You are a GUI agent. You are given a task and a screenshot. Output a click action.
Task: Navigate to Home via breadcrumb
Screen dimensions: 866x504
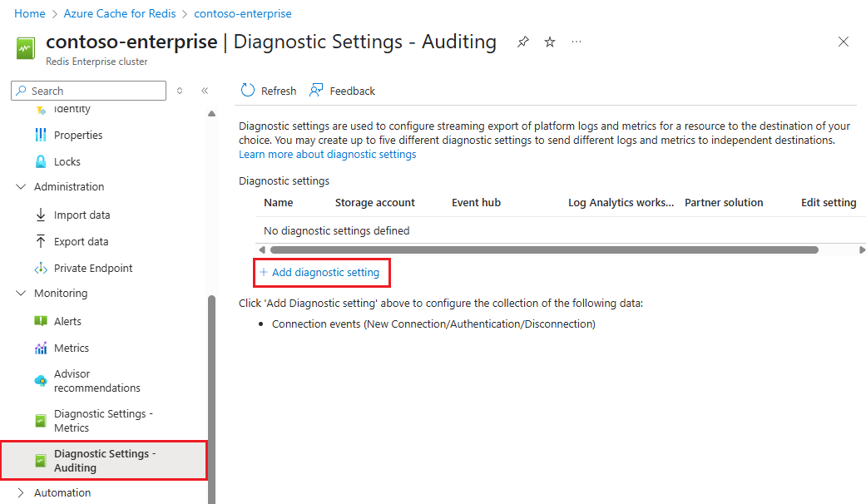(29, 13)
